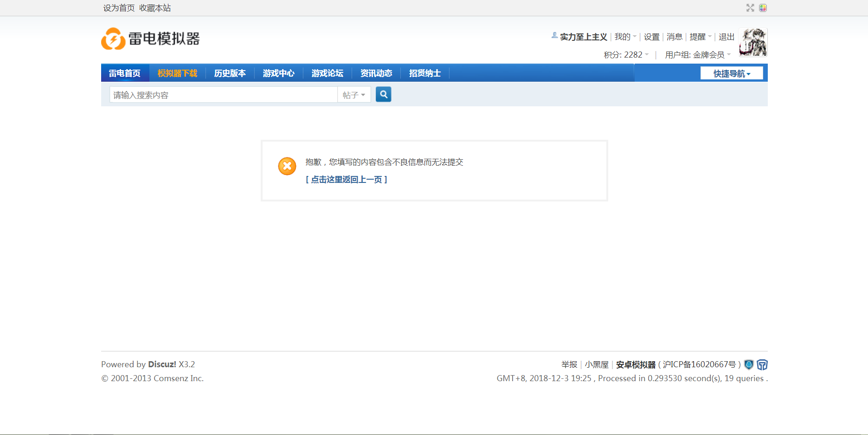
Task: Click footer 安卓模拟器 link
Action: click(x=636, y=364)
